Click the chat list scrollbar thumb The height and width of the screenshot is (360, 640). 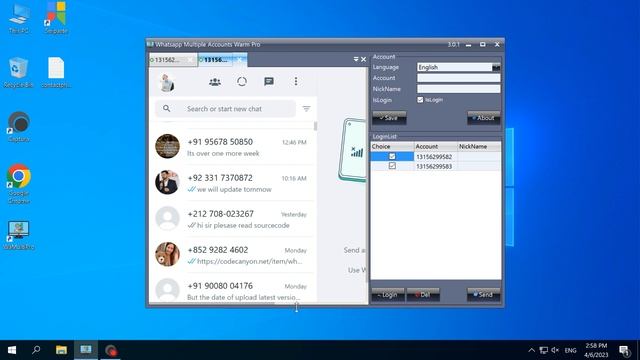315,127
